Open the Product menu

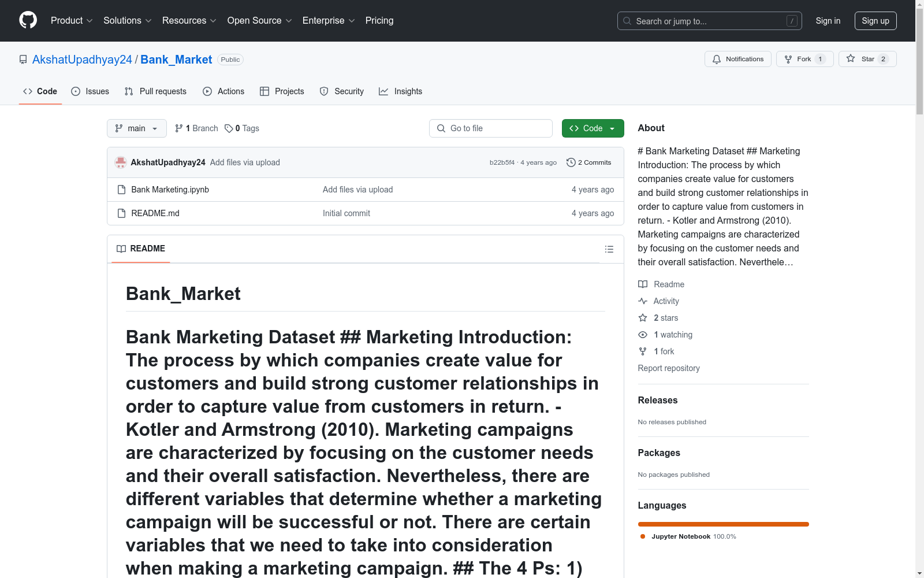click(72, 21)
